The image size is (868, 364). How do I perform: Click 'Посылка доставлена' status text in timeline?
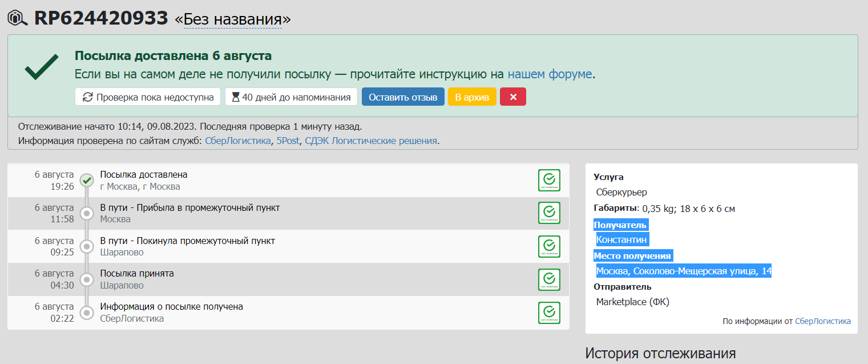tap(144, 174)
